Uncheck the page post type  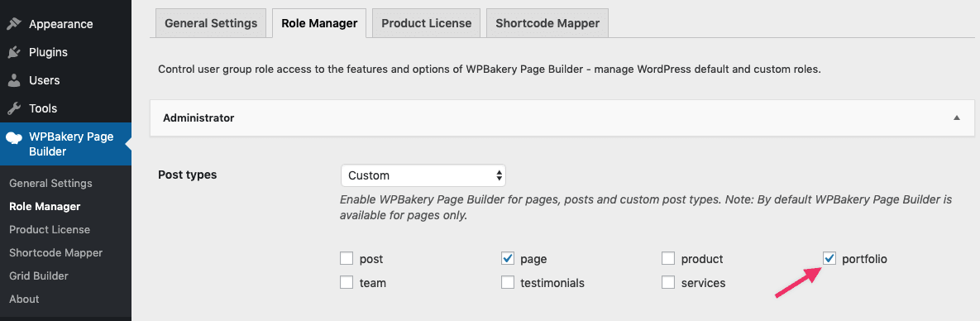508,258
